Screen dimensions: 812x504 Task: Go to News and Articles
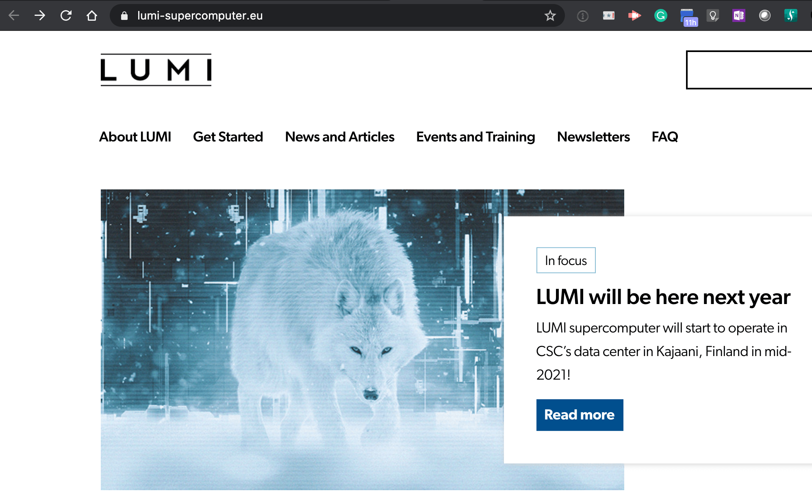340,137
